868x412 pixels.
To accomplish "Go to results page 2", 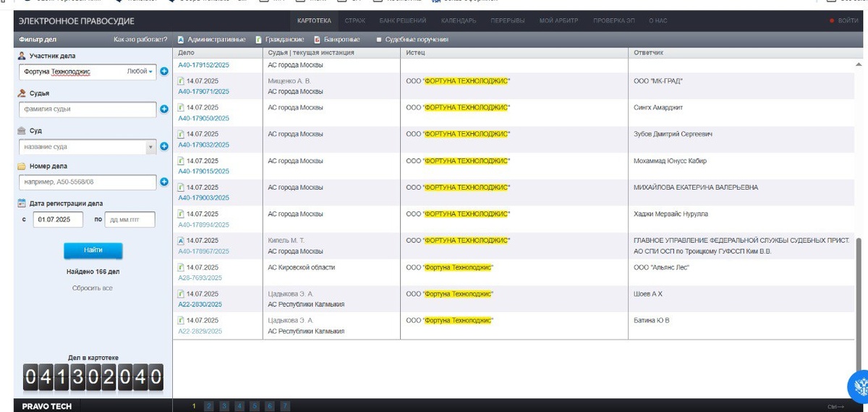I will coord(209,406).
